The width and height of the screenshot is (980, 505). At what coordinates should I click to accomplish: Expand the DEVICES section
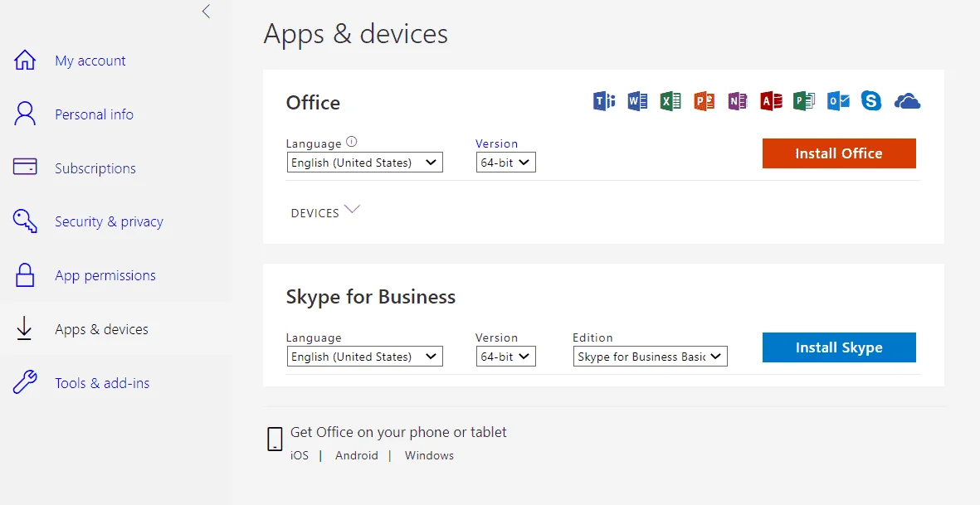(x=325, y=212)
